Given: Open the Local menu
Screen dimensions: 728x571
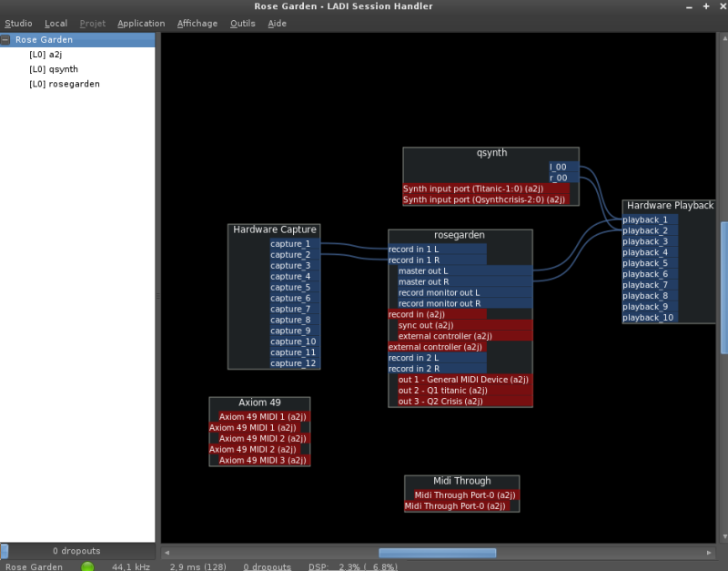Looking at the screenshot, I should [x=56, y=24].
